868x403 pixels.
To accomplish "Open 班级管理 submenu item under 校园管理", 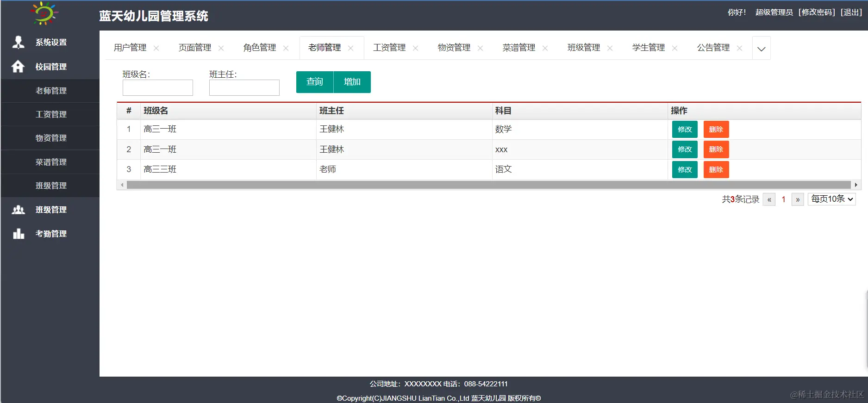I will coord(50,186).
